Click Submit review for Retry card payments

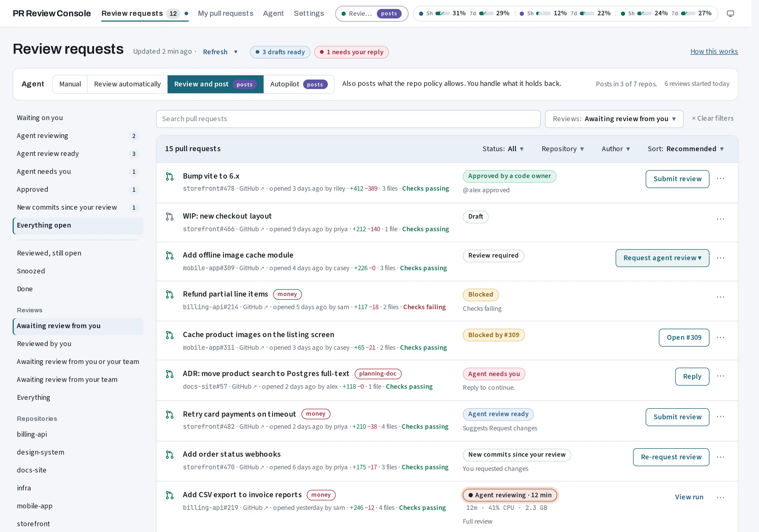click(677, 417)
